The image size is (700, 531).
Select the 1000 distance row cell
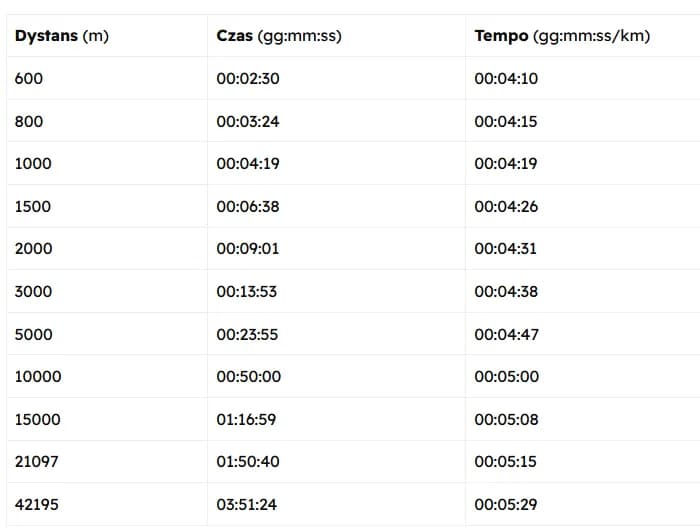33,163
